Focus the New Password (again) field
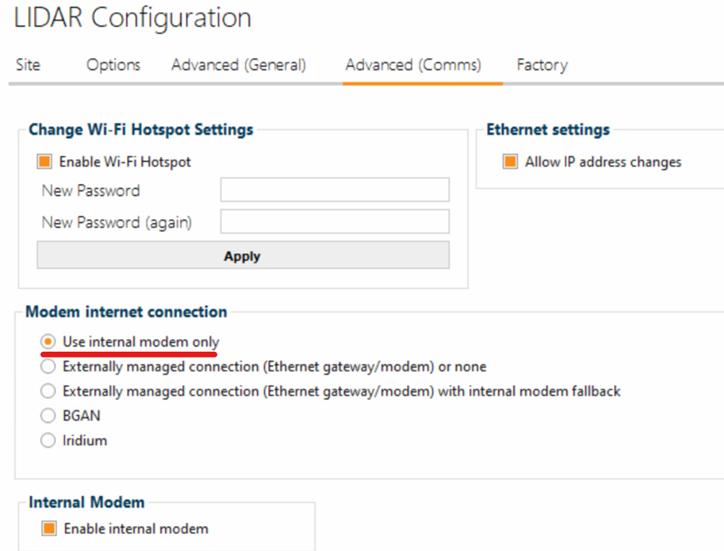Image resolution: width=724 pixels, height=551 pixels. [335, 221]
